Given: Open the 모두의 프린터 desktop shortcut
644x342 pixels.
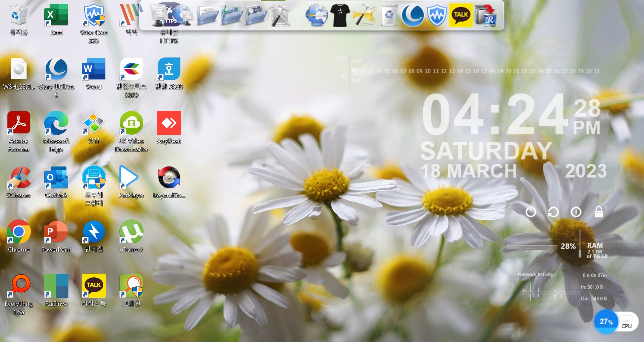Looking at the screenshot, I should (x=94, y=186).
